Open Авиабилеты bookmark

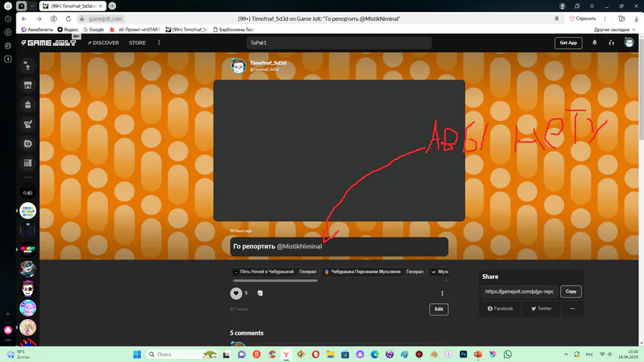click(x=37, y=29)
